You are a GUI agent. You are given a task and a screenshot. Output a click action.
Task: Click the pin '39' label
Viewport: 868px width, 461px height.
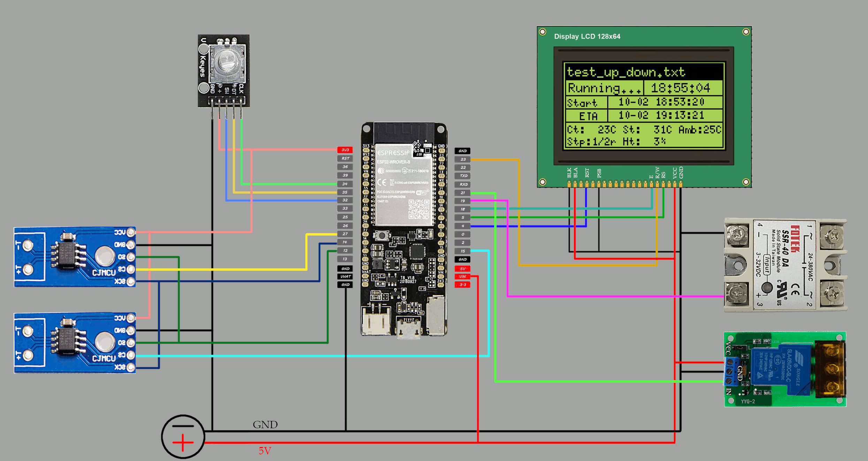[345, 175]
